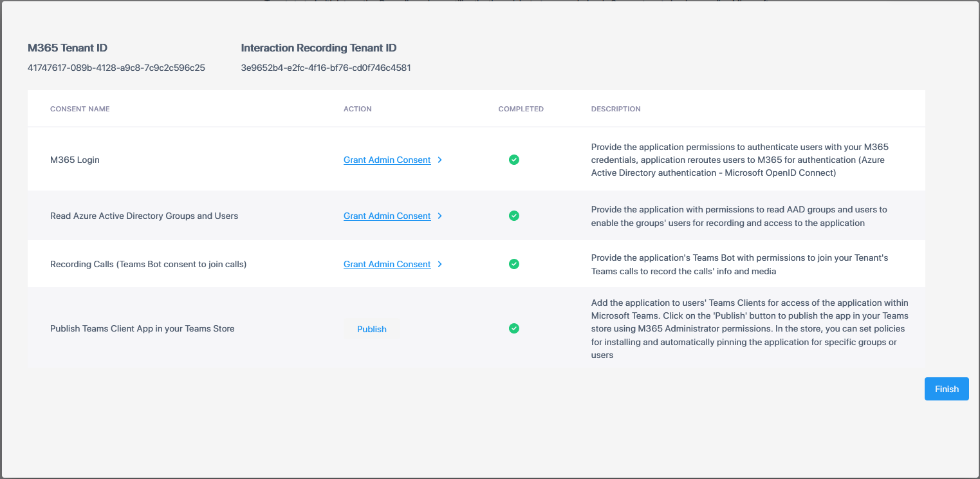Click the COMPLETED column header
The image size is (980, 479).
coord(521,109)
